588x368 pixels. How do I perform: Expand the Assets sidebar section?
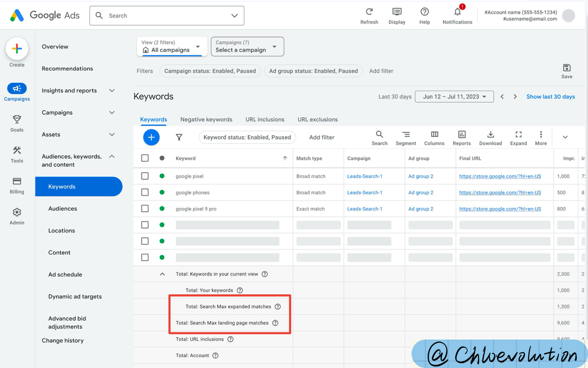112,135
